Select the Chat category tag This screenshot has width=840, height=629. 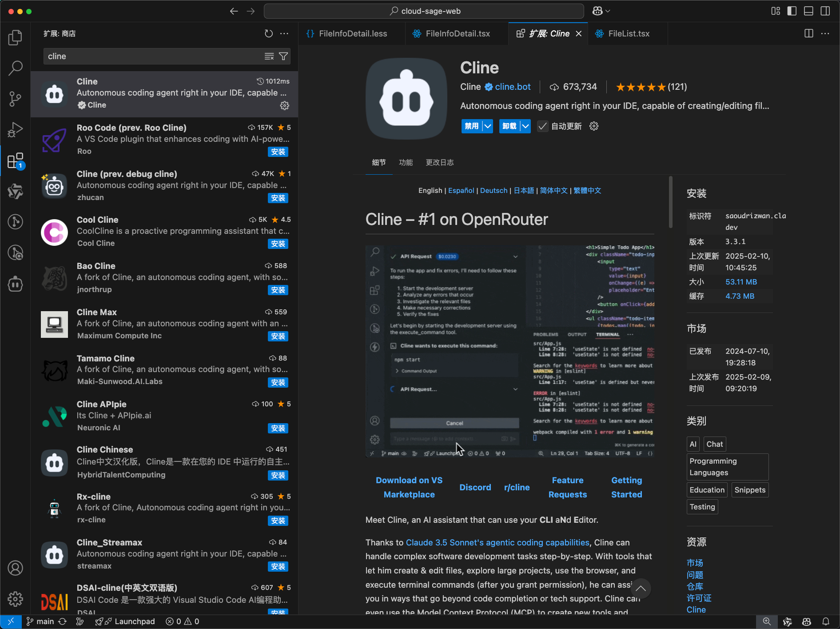(714, 444)
